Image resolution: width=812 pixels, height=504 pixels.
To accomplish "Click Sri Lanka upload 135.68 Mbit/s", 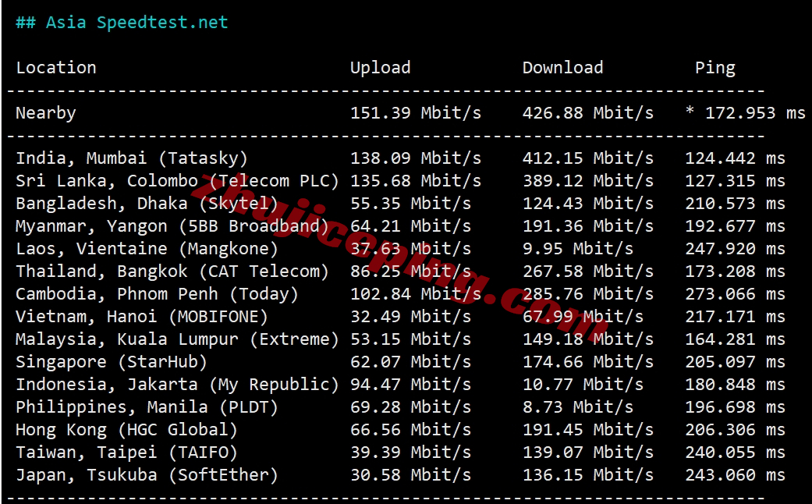I will [415, 181].
